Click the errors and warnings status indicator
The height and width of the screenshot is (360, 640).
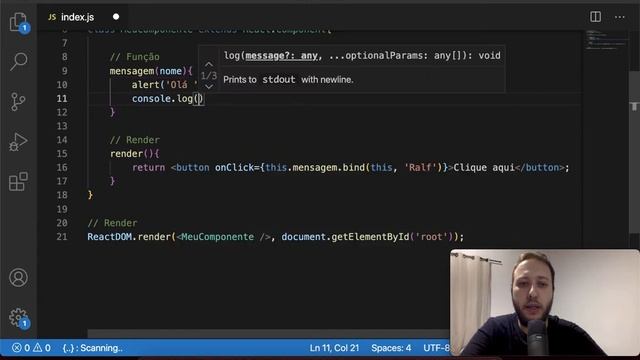tap(31, 348)
